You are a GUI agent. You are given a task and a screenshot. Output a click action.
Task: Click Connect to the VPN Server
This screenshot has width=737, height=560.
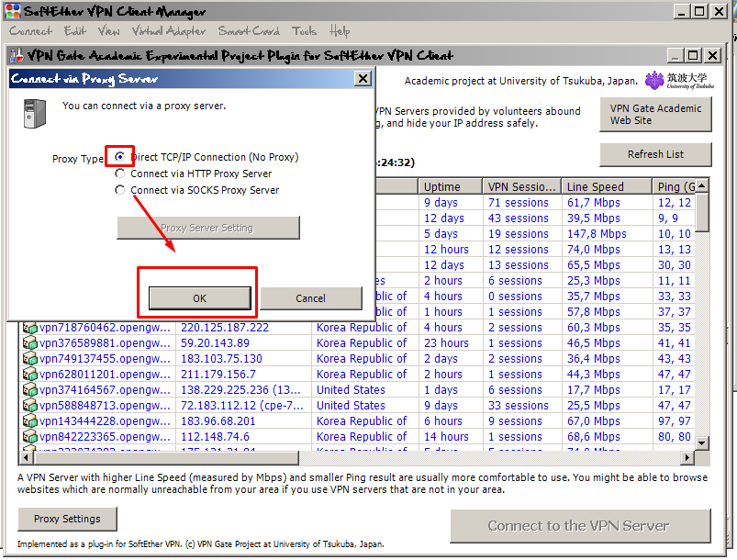coord(580,526)
